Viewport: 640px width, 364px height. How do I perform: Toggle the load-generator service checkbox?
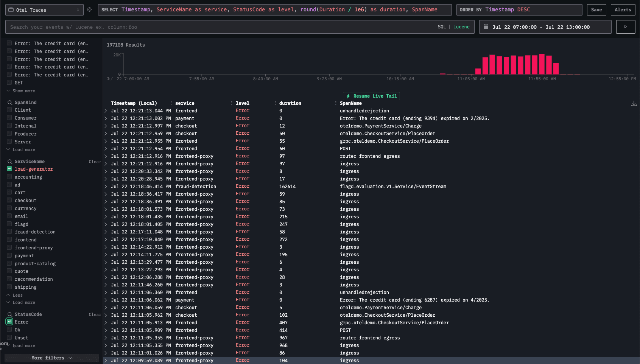point(9,169)
